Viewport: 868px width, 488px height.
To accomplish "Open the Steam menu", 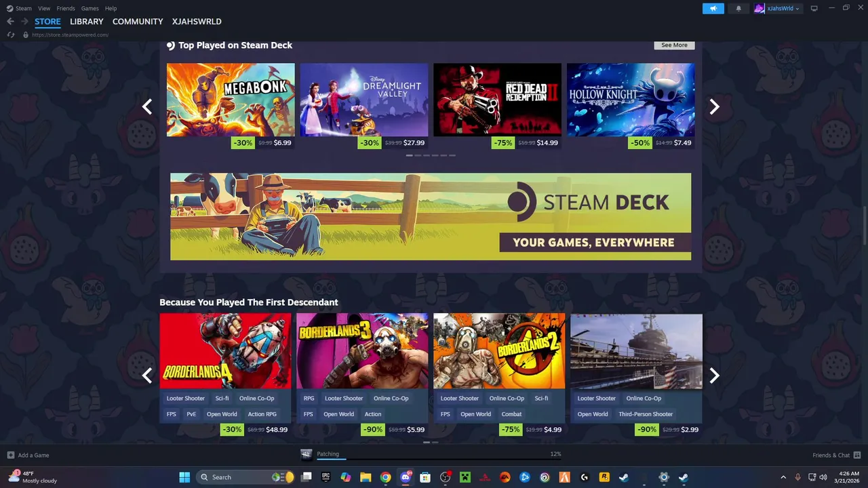I will [24, 8].
